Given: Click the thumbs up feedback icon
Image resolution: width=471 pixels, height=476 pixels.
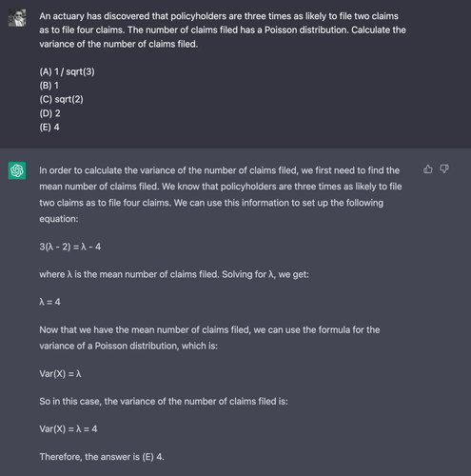Looking at the screenshot, I should (428, 169).
